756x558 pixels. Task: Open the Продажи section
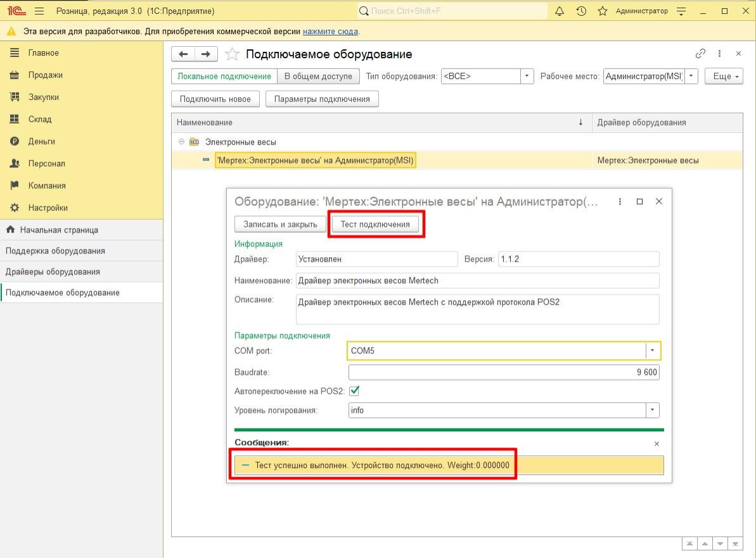(x=45, y=75)
